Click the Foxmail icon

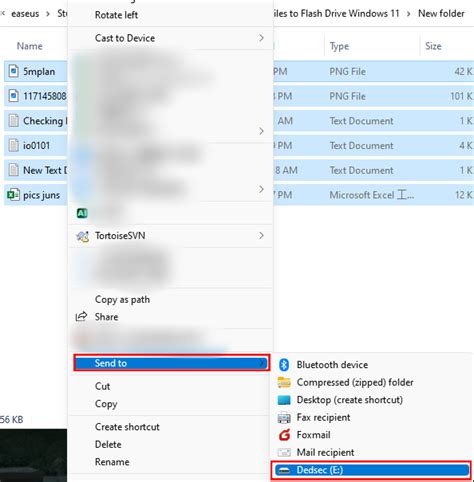284,435
